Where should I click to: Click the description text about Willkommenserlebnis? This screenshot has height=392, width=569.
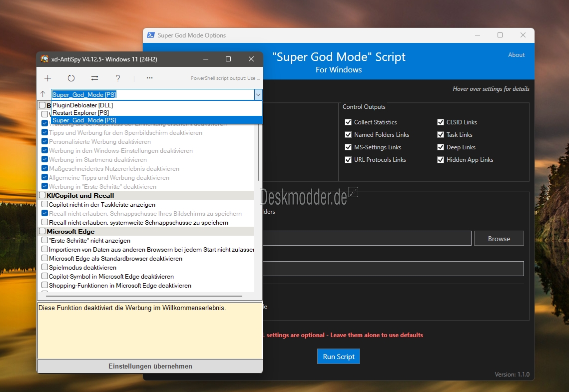(132, 308)
